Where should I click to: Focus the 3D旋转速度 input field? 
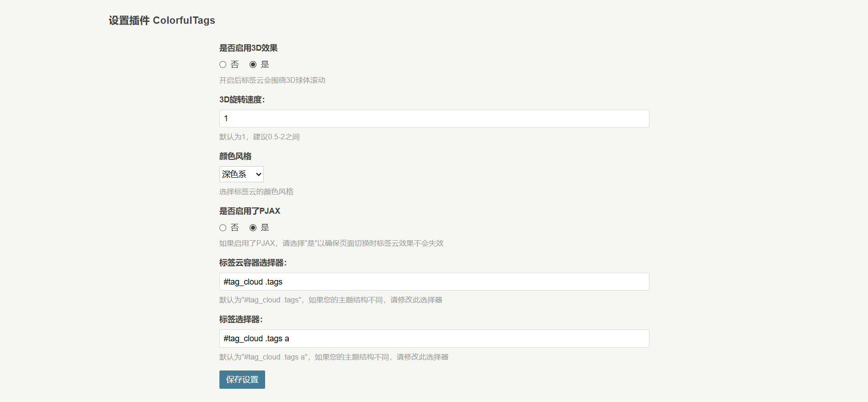434,119
